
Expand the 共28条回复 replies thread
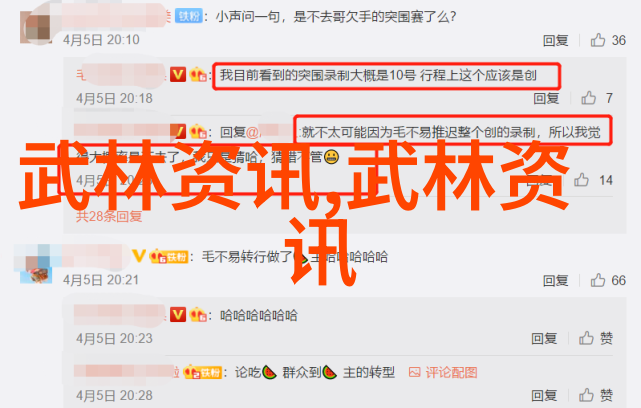pyautogui.click(x=109, y=216)
